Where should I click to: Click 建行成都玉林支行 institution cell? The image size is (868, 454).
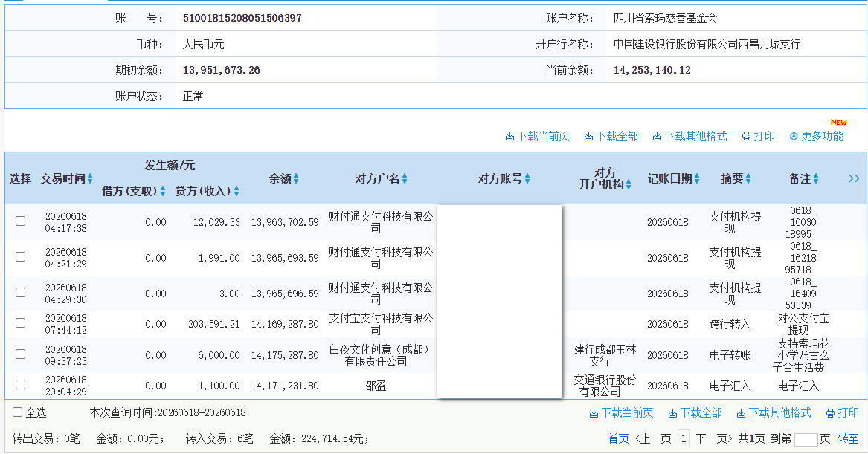click(605, 355)
